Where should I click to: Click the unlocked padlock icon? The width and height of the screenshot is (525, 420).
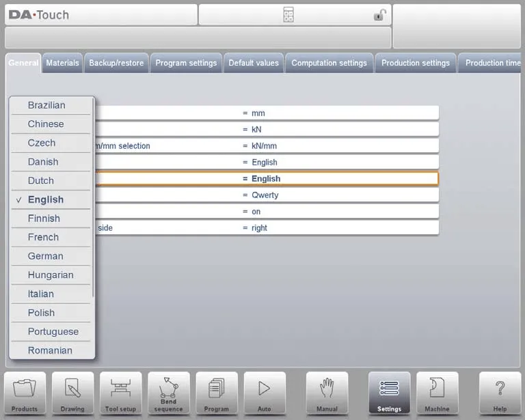(379, 15)
